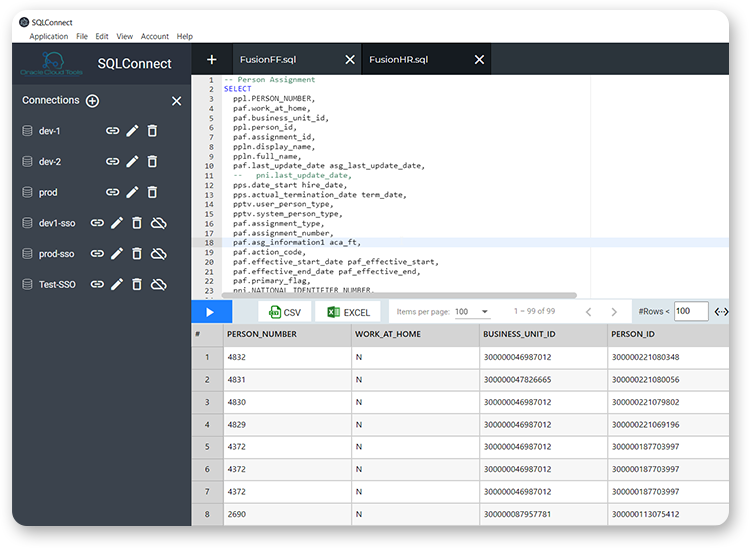Open the Account menu
This screenshot has width=749, height=548.
[155, 36]
